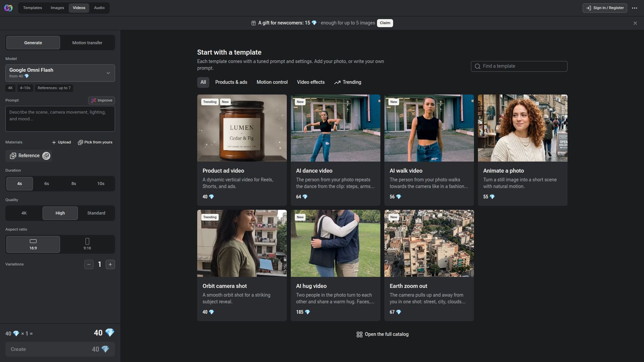The height and width of the screenshot is (362, 644).
Task: Filter templates by Trending
Action: pos(347,82)
